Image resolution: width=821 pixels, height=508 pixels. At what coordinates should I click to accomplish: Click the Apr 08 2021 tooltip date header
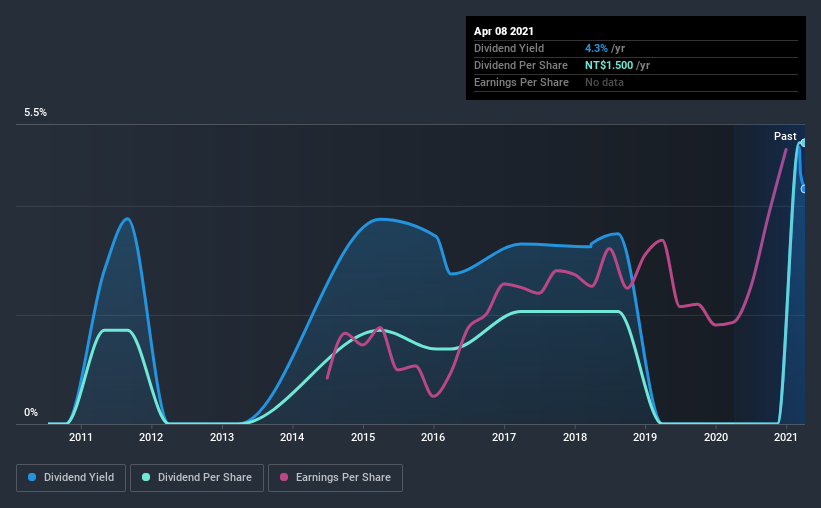pyautogui.click(x=504, y=31)
